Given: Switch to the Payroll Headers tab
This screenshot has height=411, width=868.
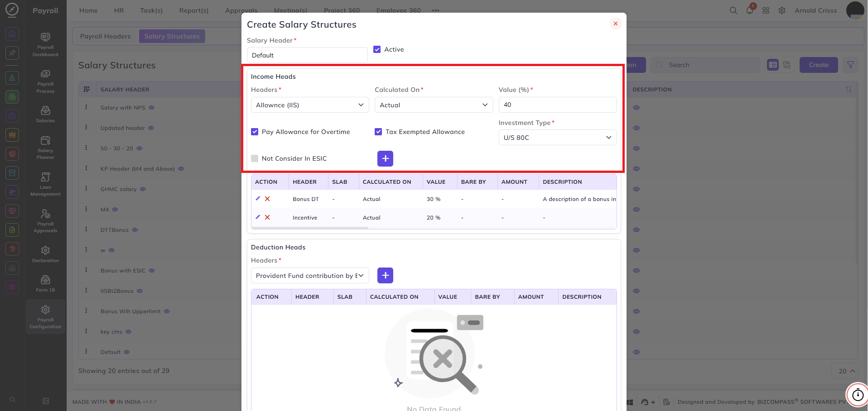Looking at the screenshot, I should (106, 36).
